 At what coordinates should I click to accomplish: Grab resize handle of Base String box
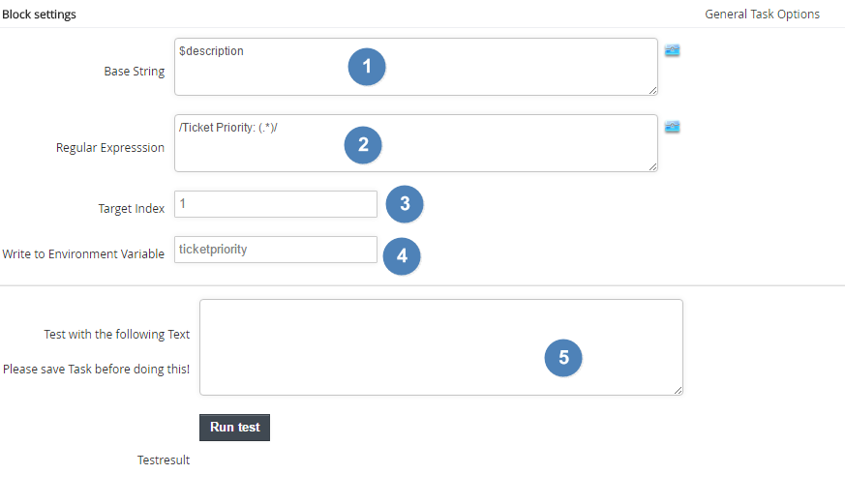(653, 91)
